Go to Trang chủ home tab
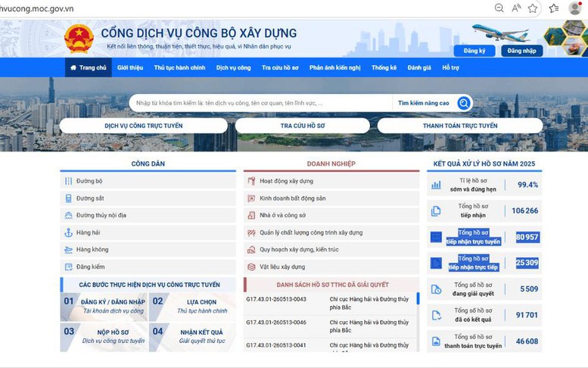Screen dimensions: 588x368 (89, 67)
